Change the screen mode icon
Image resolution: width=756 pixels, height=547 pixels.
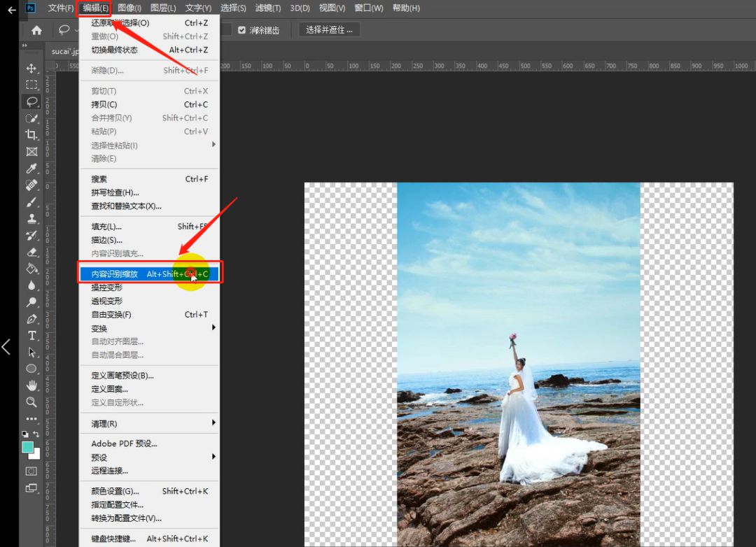tap(31, 488)
